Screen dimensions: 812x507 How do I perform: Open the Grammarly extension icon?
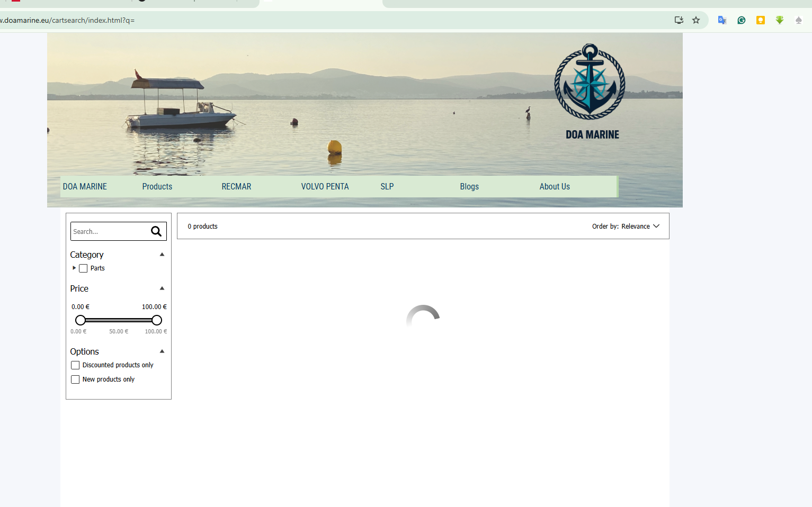click(x=742, y=20)
